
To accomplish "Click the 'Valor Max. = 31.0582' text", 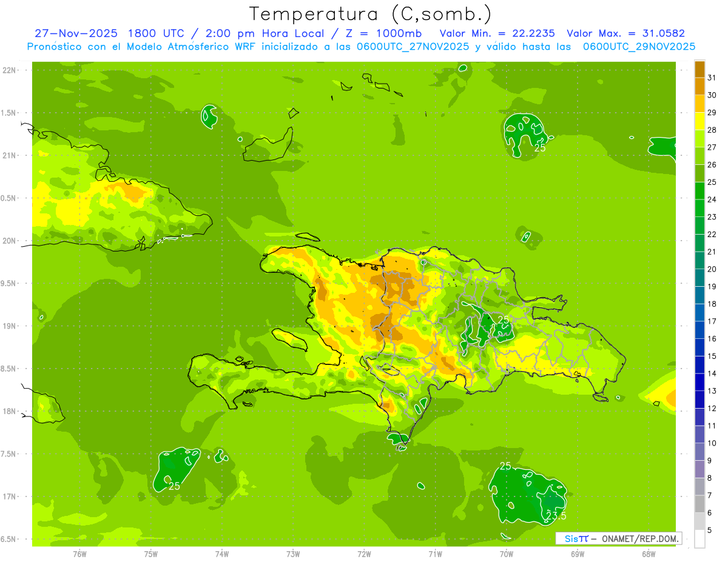I will tap(625, 33).
